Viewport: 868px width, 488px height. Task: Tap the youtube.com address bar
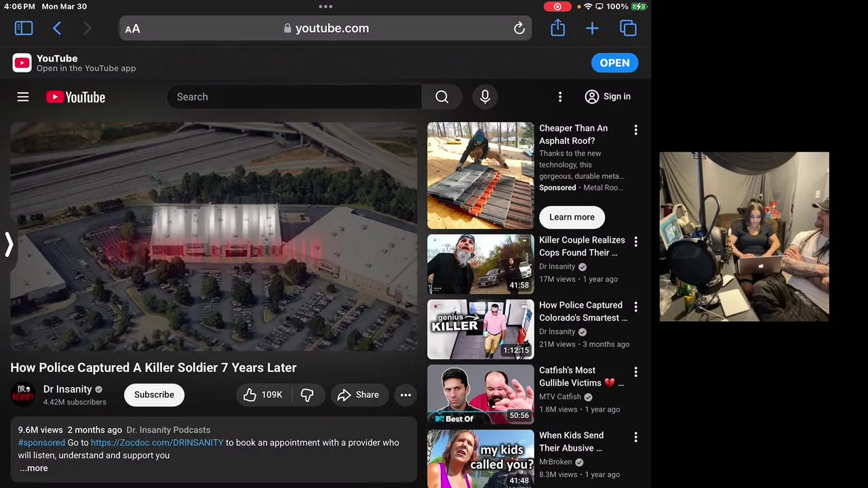coord(325,28)
